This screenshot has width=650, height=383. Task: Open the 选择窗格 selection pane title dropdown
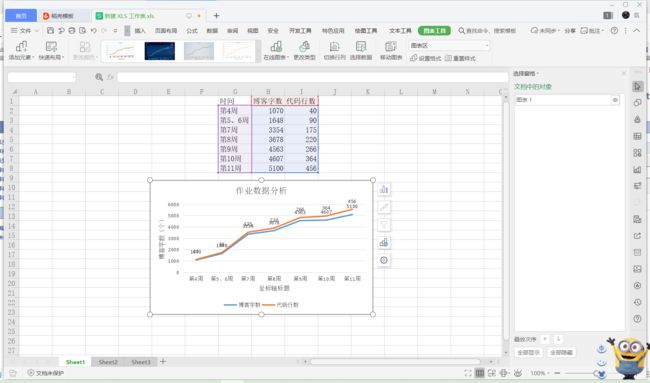click(526, 74)
